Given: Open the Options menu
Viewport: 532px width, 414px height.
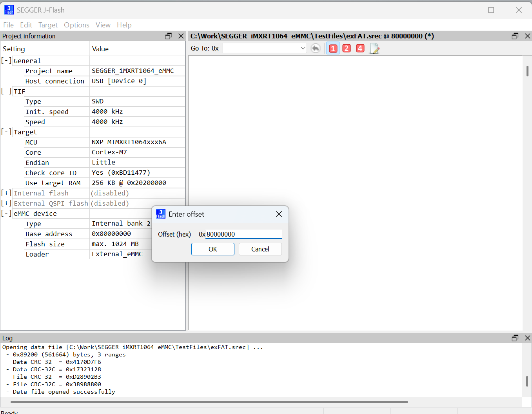Looking at the screenshot, I should 76,25.
